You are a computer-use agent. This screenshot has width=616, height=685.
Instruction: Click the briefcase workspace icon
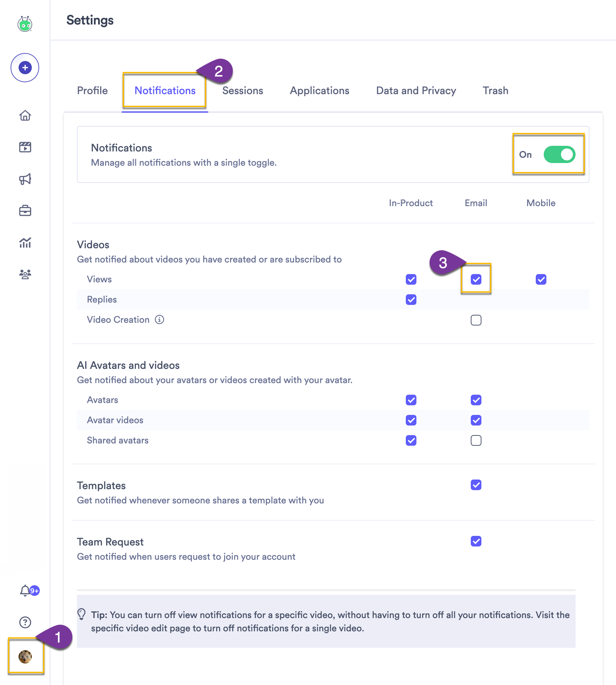(x=26, y=210)
